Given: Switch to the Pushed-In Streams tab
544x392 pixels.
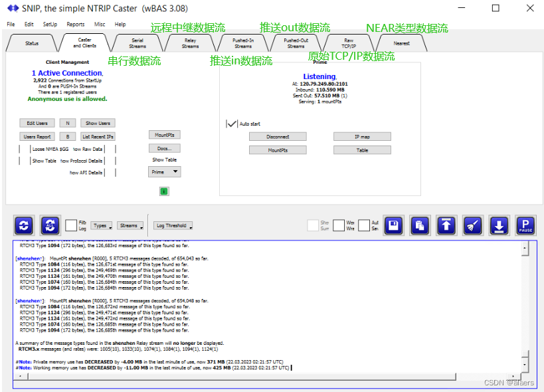Looking at the screenshot, I should point(243,43).
